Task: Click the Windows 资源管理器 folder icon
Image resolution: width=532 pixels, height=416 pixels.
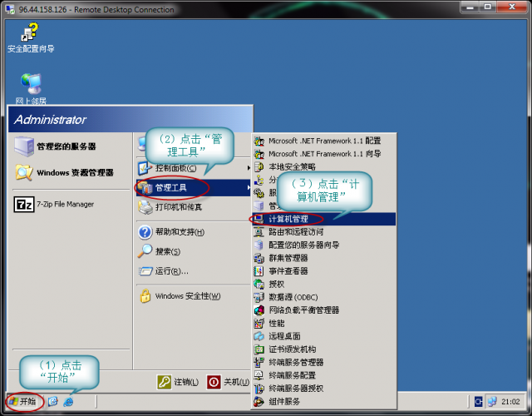Action: [24, 172]
